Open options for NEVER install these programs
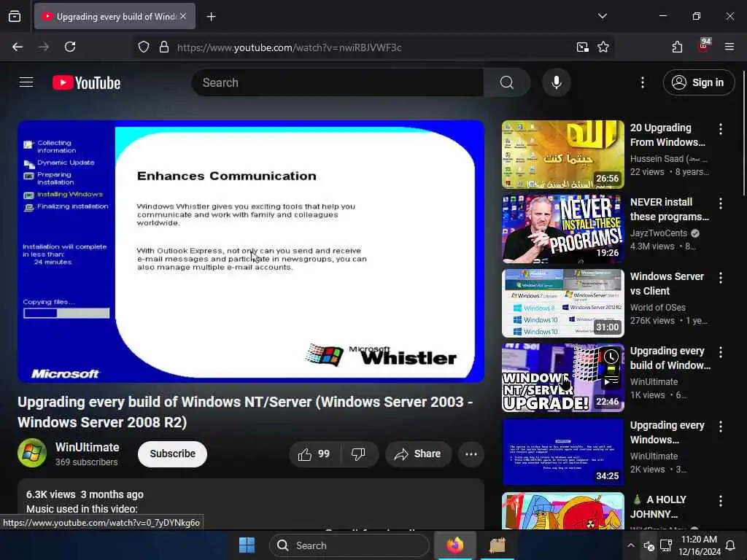This screenshot has width=747, height=560. click(x=720, y=203)
